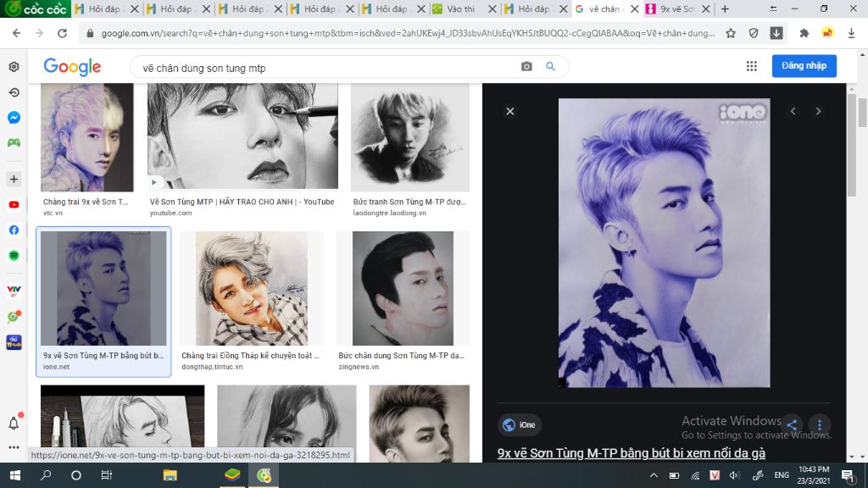Open the Windows notification center
This screenshot has width=868, height=488.
coord(848,475)
